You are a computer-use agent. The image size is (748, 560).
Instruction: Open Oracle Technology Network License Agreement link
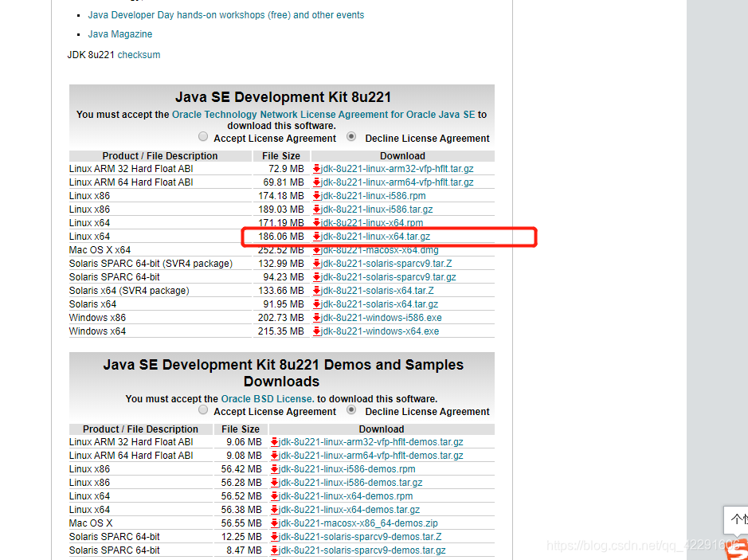[x=323, y=115]
